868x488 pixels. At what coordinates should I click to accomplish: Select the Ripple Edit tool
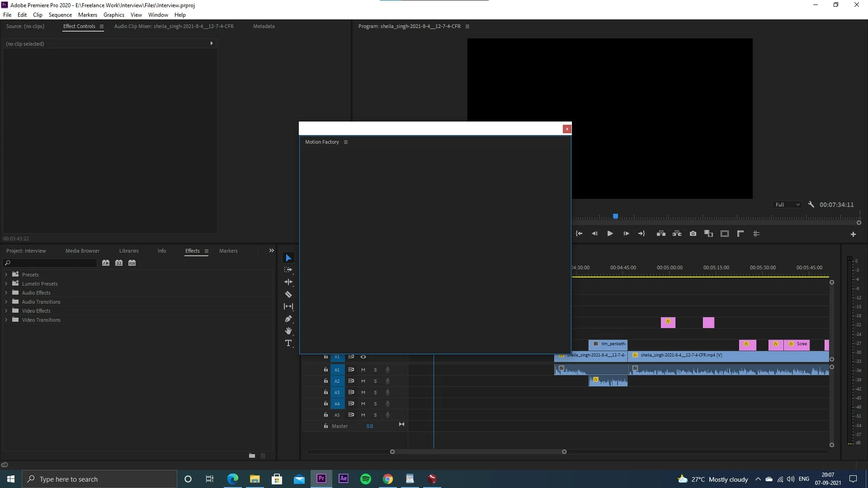288,282
